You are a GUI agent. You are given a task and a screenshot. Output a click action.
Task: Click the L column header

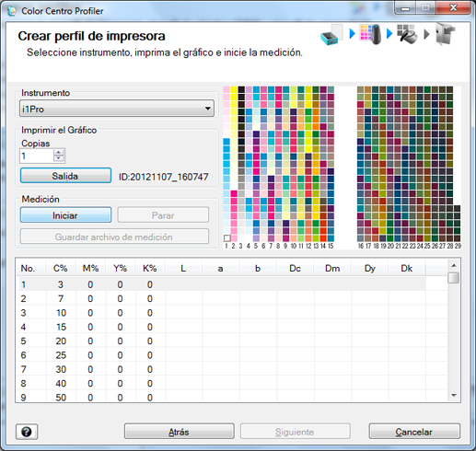(x=183, y=268)
